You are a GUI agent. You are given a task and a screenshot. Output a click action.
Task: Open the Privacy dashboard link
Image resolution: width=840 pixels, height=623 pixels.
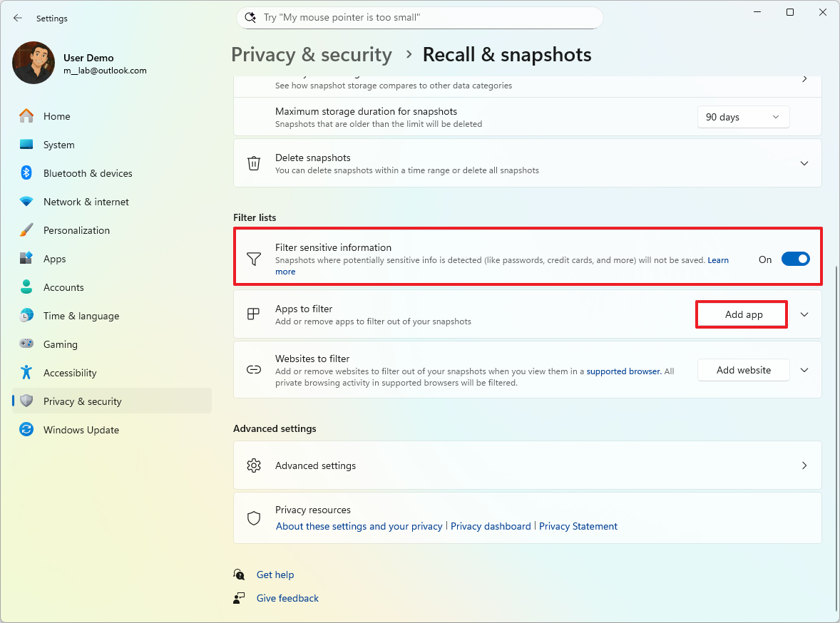click(491, 526)
